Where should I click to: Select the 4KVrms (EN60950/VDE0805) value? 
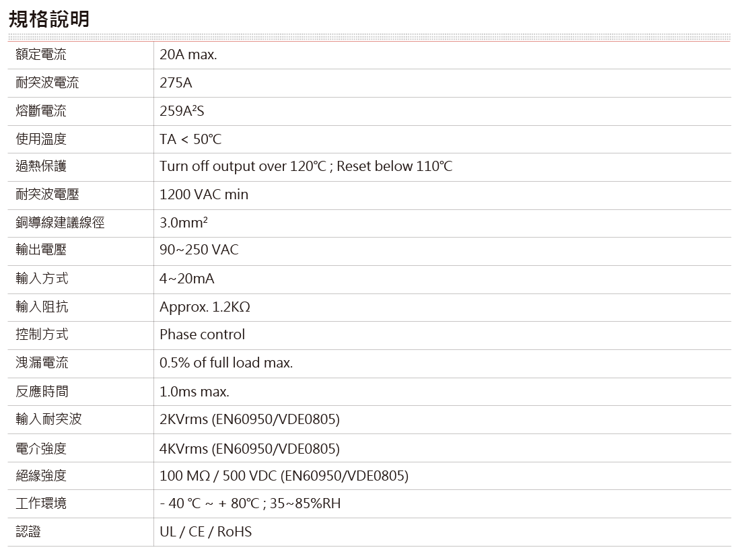[x=249, y=448]
